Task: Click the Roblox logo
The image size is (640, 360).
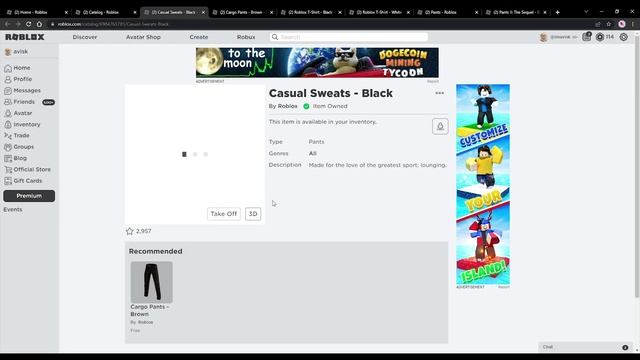Action: [24, 37]
